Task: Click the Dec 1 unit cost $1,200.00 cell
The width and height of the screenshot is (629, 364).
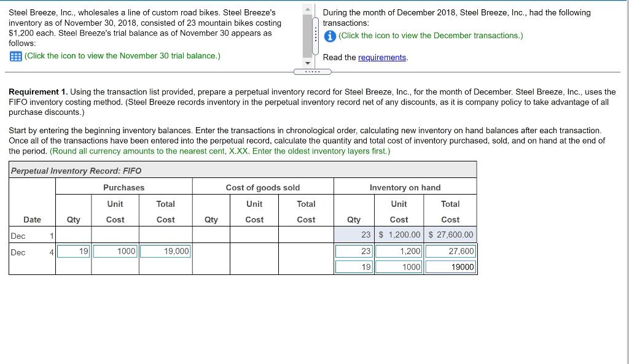Action: [399, 234]
